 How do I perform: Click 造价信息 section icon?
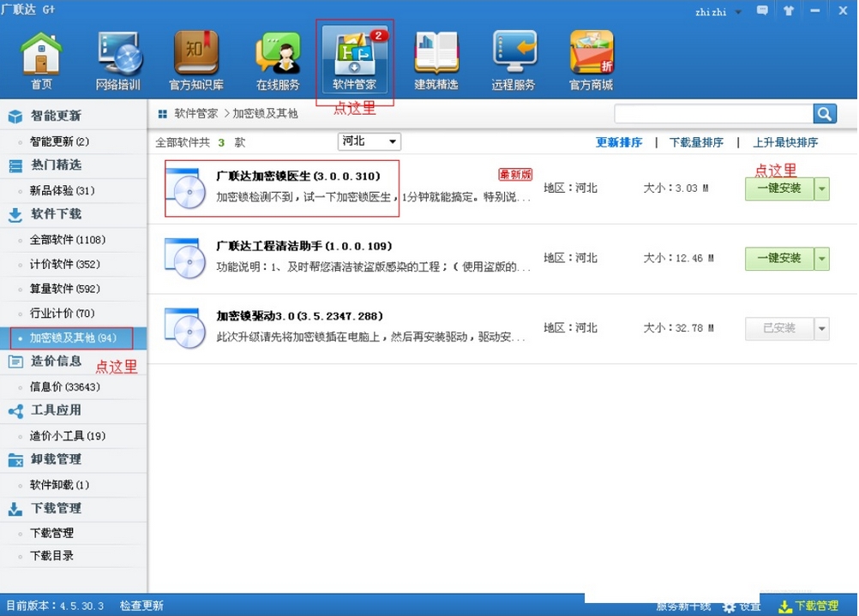click(x=15, y=362)
